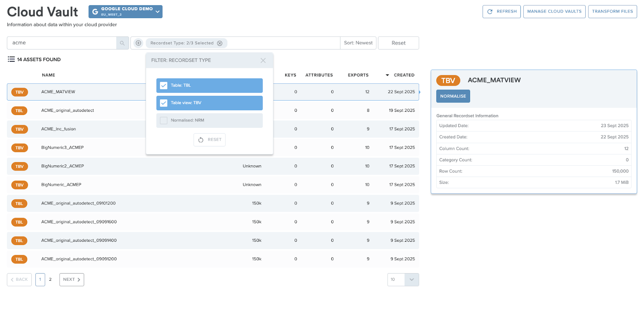The height and width of the screenshot is (315, 644).
Task: Click TBL badge for ACME_original_autodetect_09091400
Action: pos(19,241)
